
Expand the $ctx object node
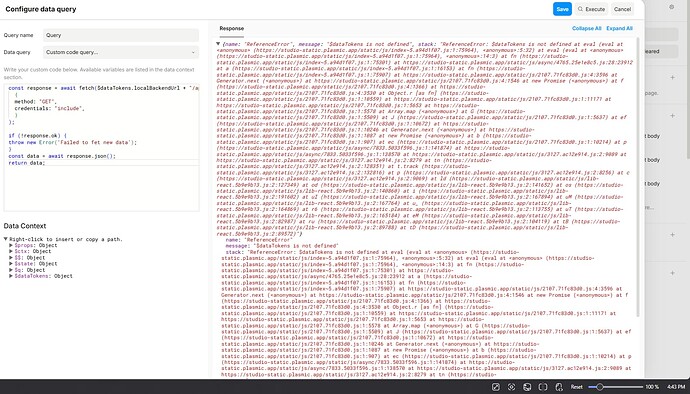[11, 251]
